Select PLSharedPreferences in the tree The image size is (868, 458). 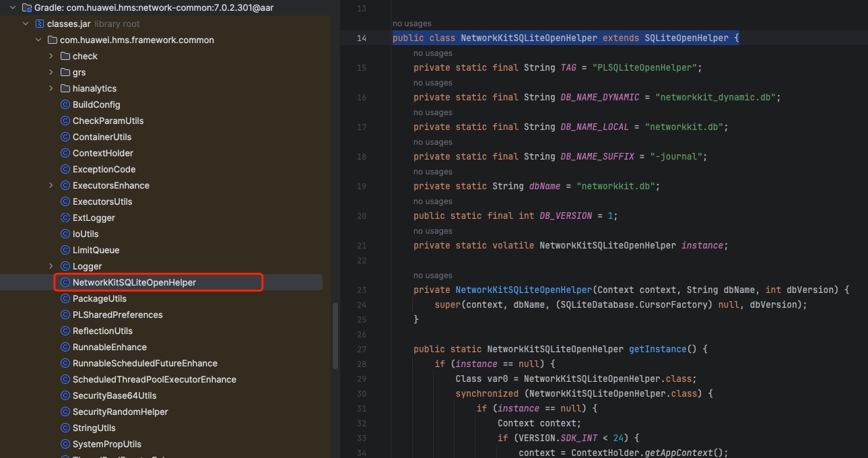click(x=117, y=315)
